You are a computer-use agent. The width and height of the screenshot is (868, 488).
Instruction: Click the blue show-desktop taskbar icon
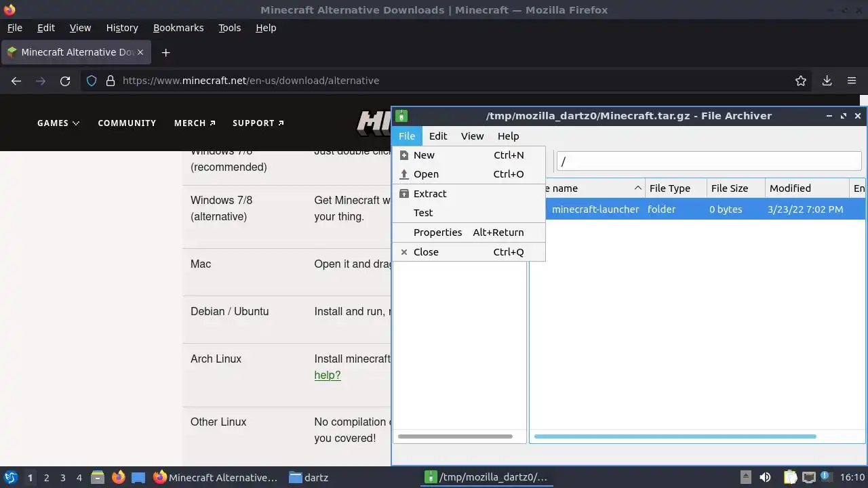(x=138, y=478)
